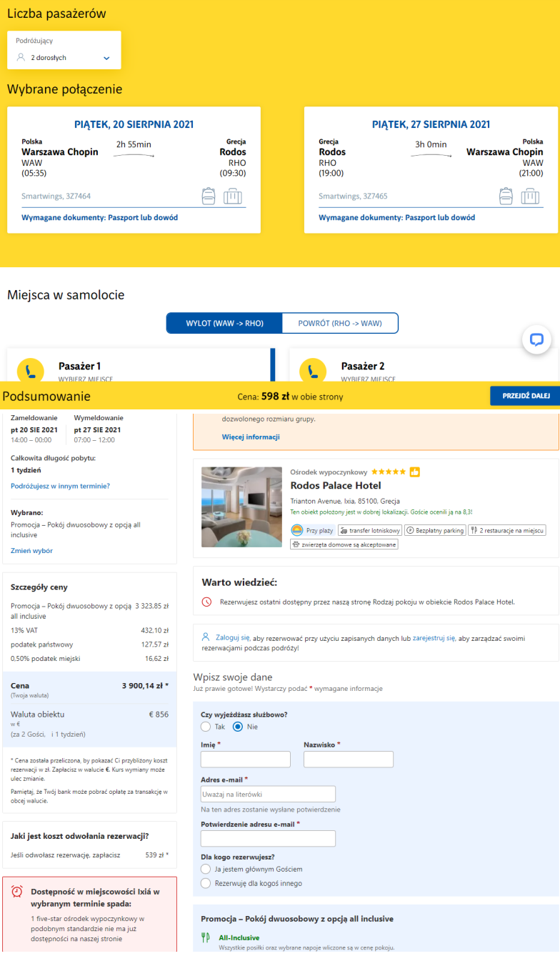Viewport: 560px width, 956px height.
Task: Click the red clock icon under Warto wiedzieć
Action: click(207, 602)
